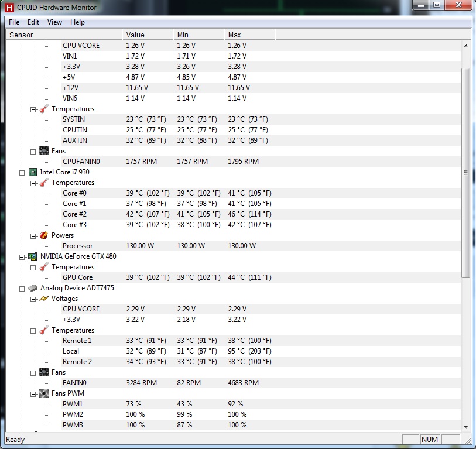Select the VIN6 row

[x=261, y=98]
